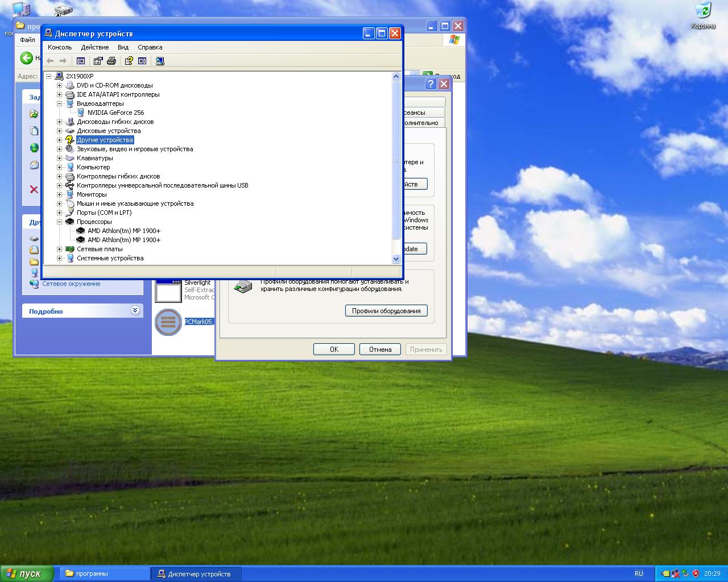Click the Silverlight installer icon in Explorer
The height and width of the screenshot is (582, 728).
pyautogui.click(x=168, y=290)
